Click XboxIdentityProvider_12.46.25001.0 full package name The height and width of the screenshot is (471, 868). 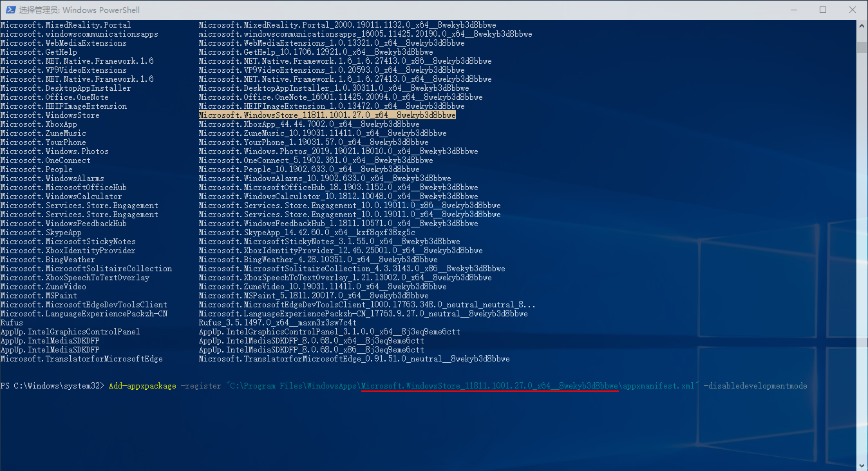coord(341,251)
